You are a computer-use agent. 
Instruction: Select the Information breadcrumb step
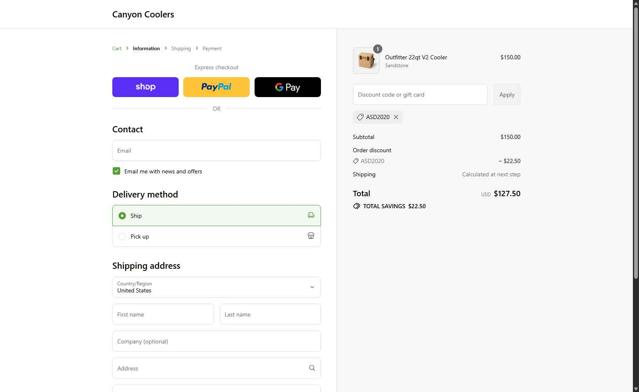coord(146,48)
